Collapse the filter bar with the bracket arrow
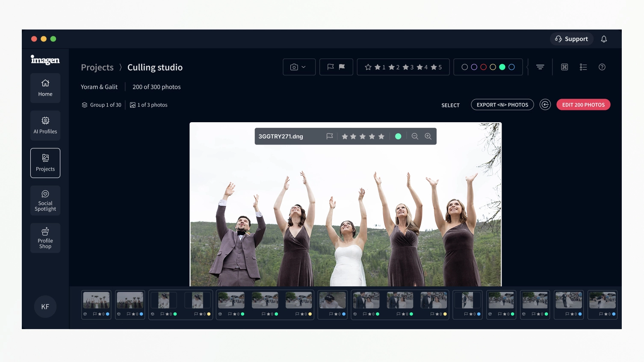 528,67
